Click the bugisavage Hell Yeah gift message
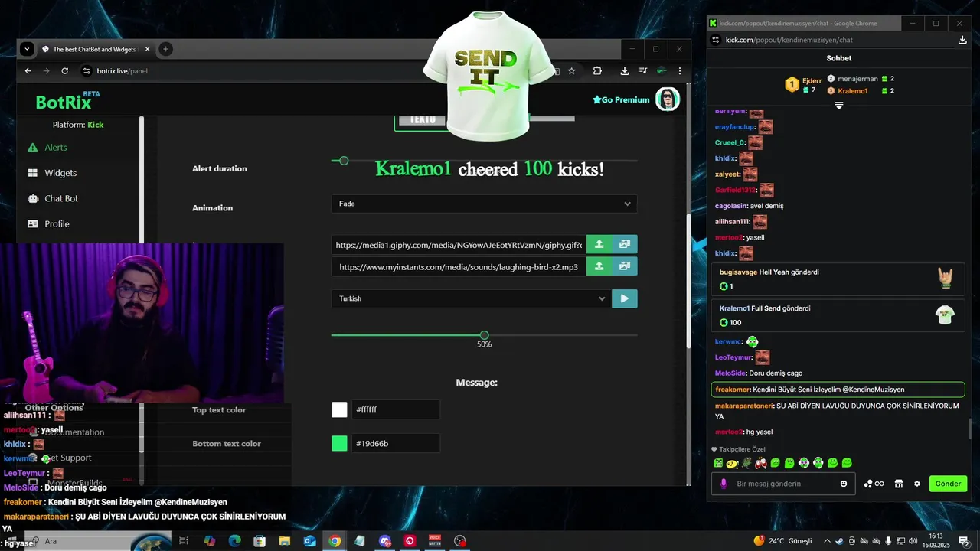Screen dimensions: 980x551 point(838,279)
